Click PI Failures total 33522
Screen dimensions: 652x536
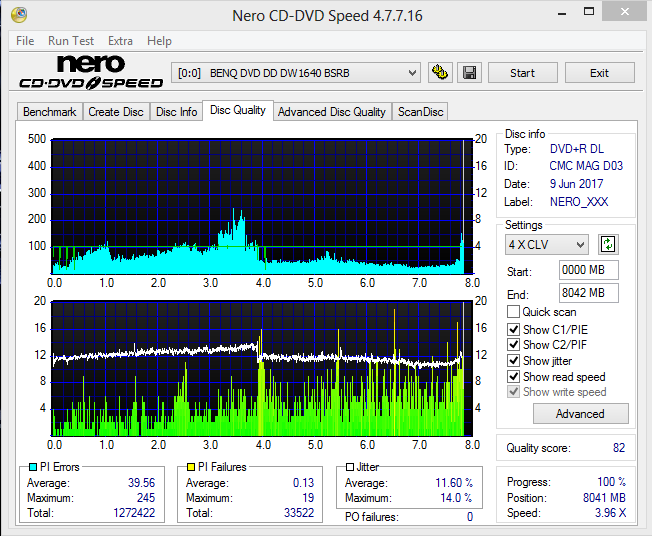click(299, 512)
